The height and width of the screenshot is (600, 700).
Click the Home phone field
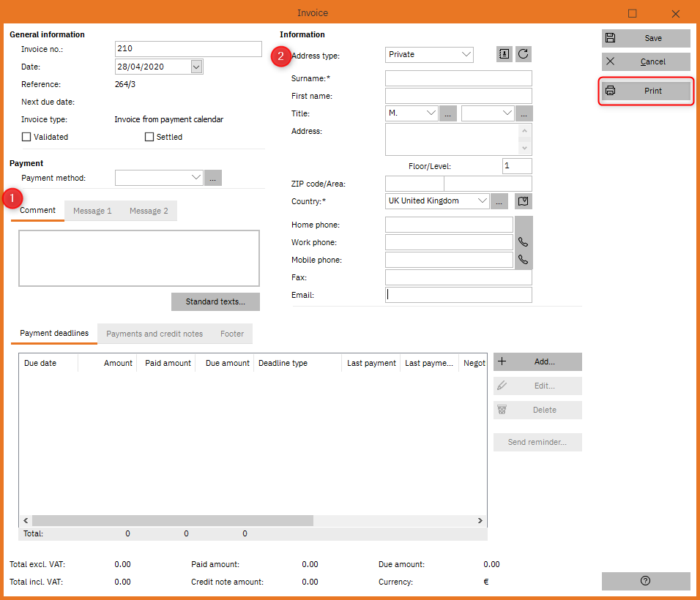pos(449,225)
